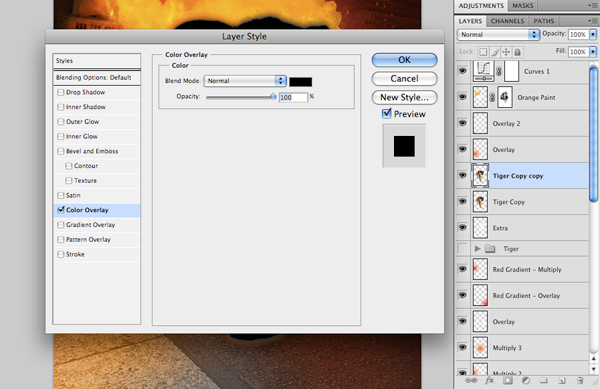Switch to the Channels tab

coord(507,21)
